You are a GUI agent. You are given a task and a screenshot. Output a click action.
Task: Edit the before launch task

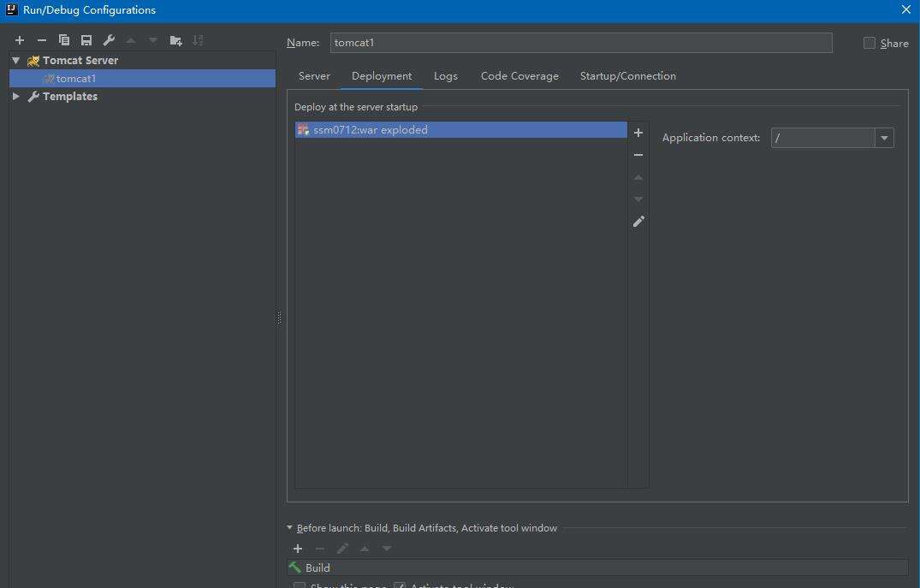click(342, 548)
